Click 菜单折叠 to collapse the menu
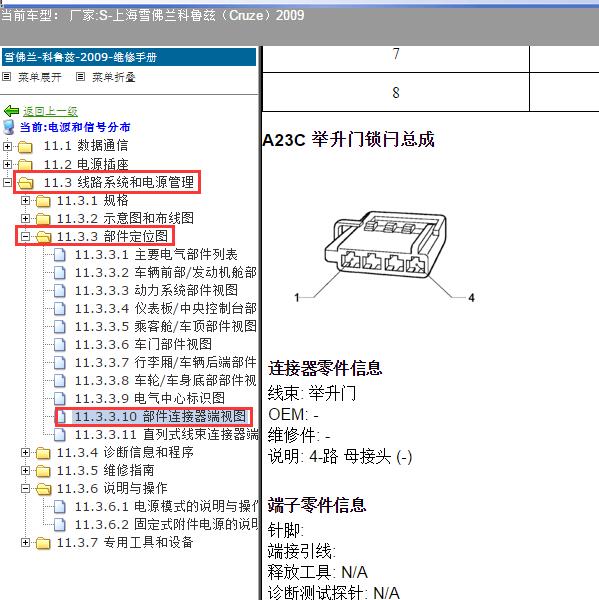Screen dimensions: 599x600 click(114, 77)
